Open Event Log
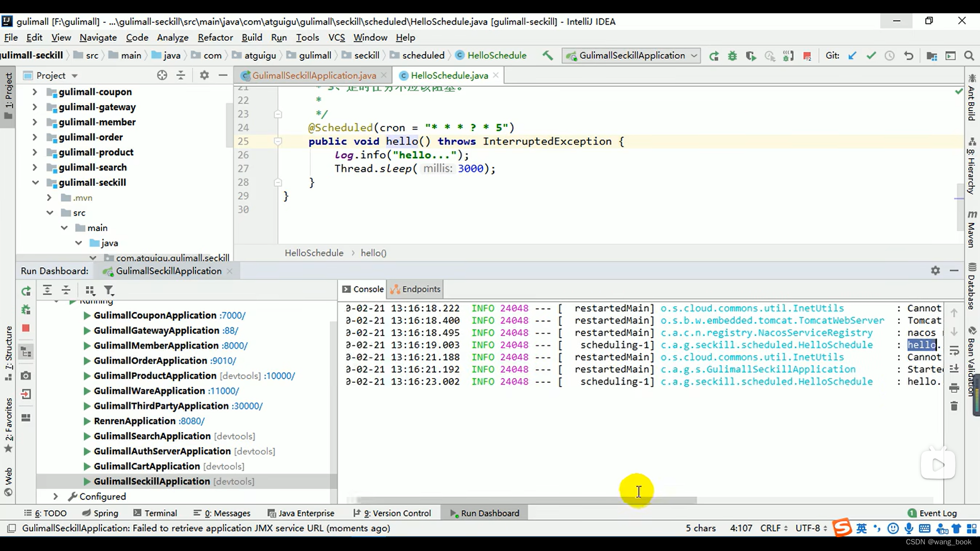The width and height of the screenshot is (980, 551). (932, 513)
